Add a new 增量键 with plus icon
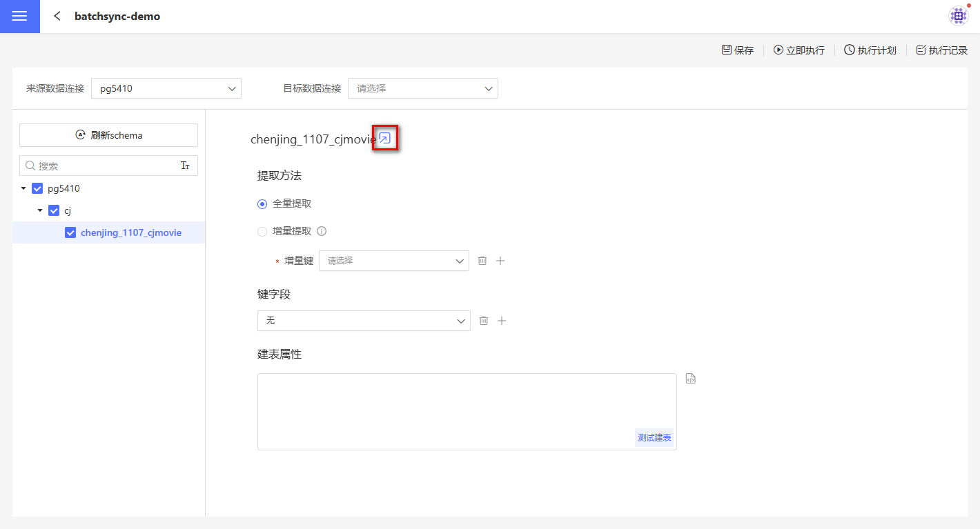980x529 pixels. point(501,261)
